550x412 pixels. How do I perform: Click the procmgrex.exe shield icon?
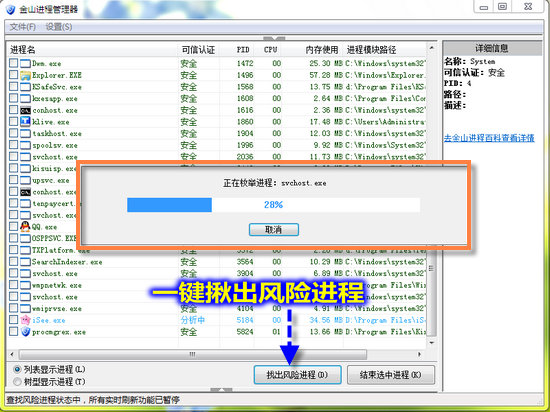click(25, 332)
